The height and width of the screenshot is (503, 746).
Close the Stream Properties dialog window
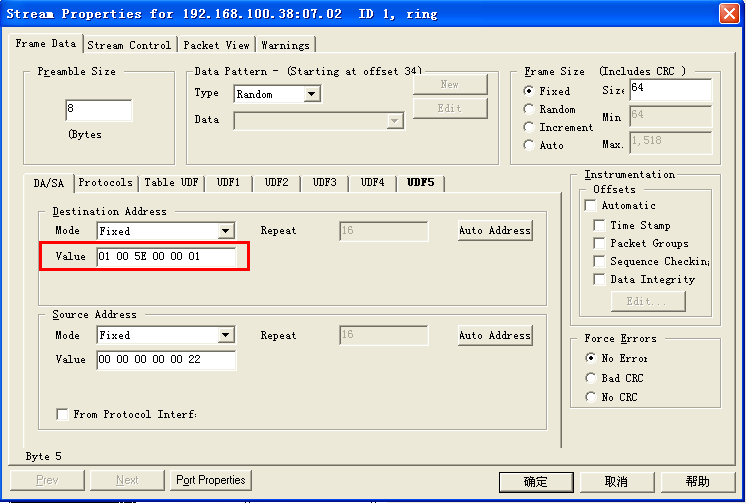729,13
